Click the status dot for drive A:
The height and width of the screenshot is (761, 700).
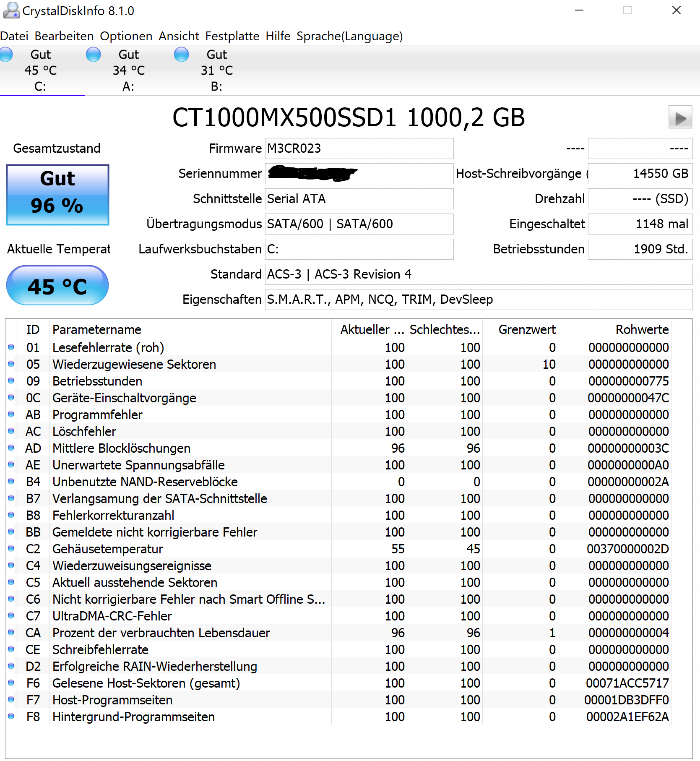click(x=94, y=55)
